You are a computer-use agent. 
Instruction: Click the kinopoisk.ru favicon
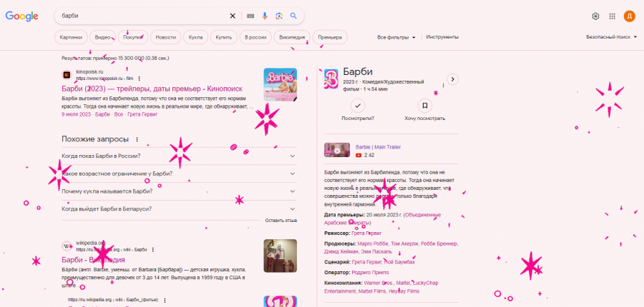click(x=66, y=75)
